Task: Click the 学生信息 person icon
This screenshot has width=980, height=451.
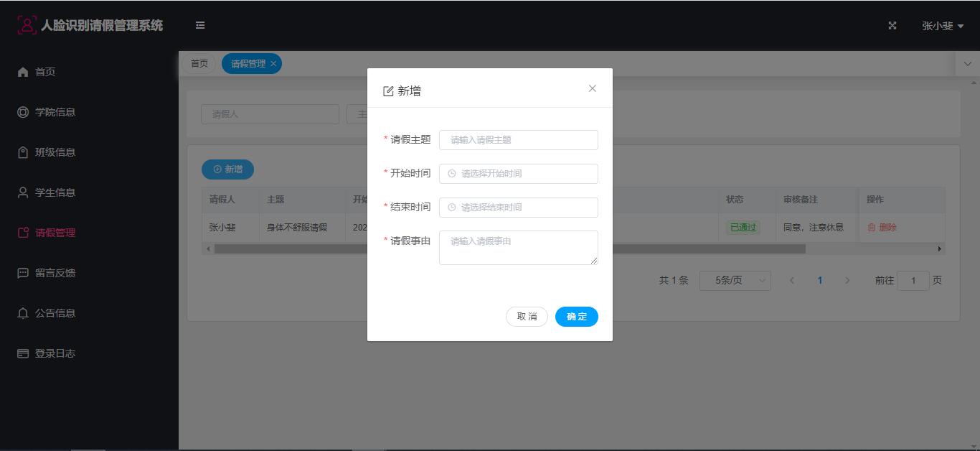Action: click(23, 192)
